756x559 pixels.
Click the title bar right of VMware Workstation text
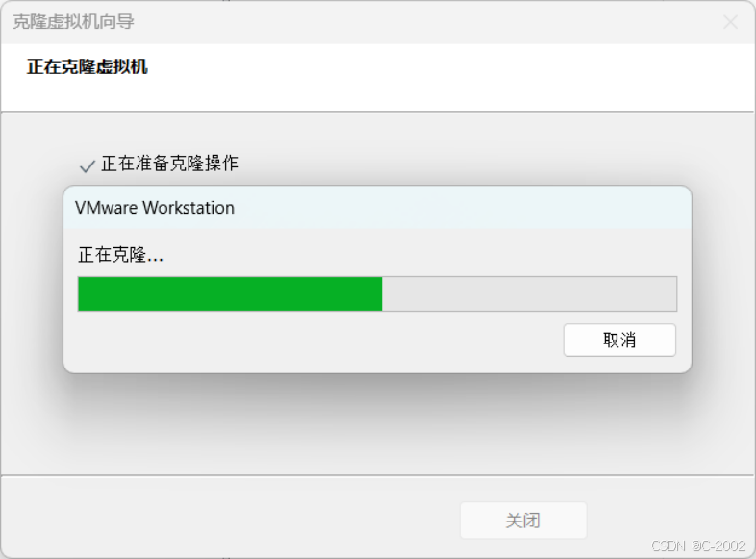463,208
